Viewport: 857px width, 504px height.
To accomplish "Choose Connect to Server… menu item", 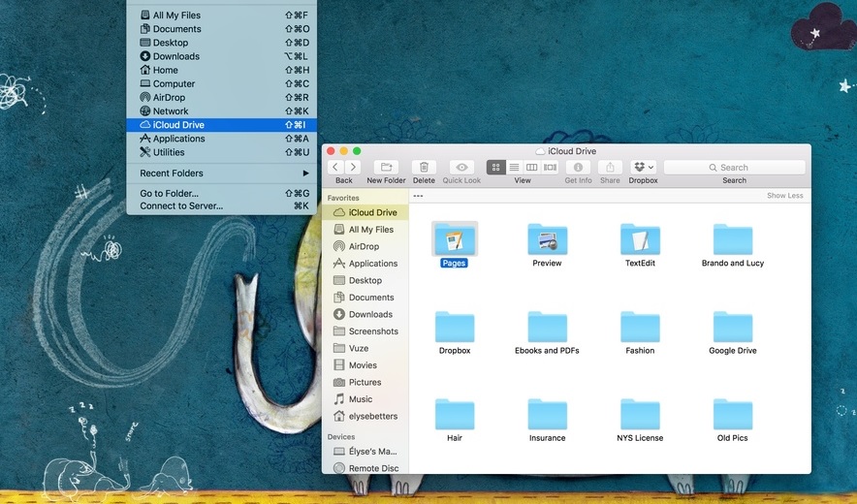I will (221, 206).
